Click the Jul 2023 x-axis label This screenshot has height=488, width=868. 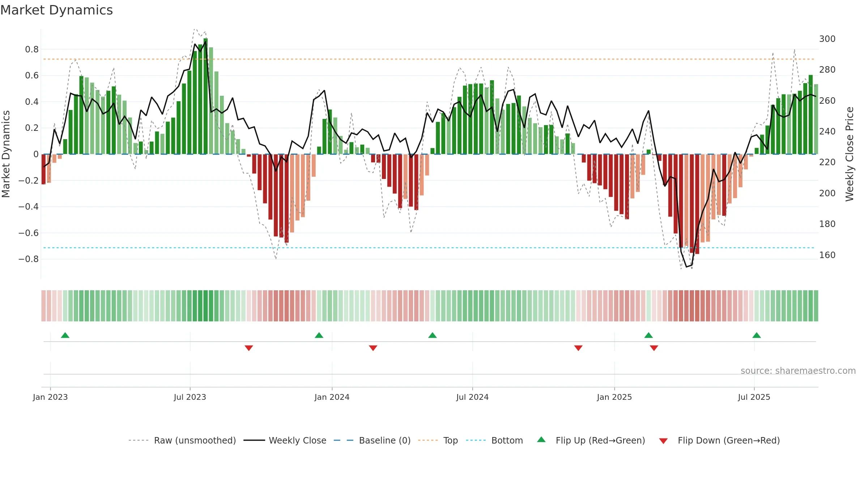pos(190,397)
